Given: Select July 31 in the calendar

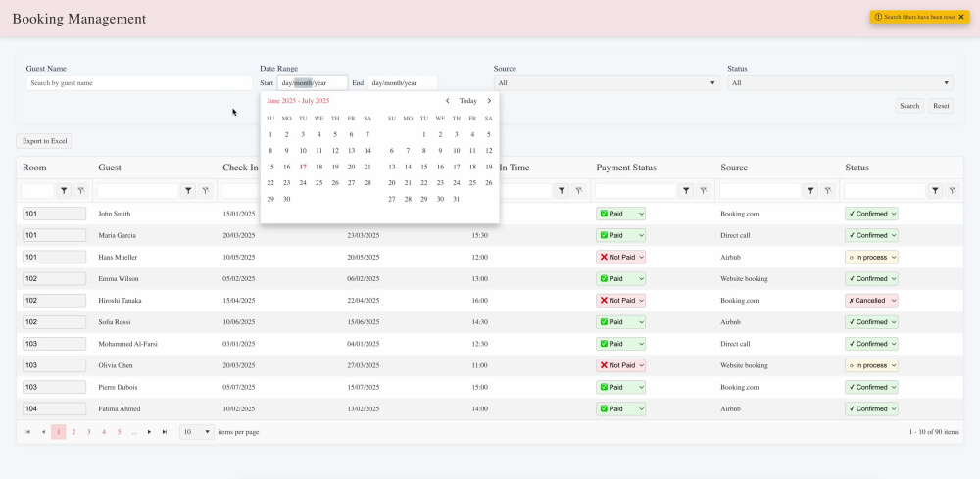Looking at the screenshot, I should click(457, 199).
